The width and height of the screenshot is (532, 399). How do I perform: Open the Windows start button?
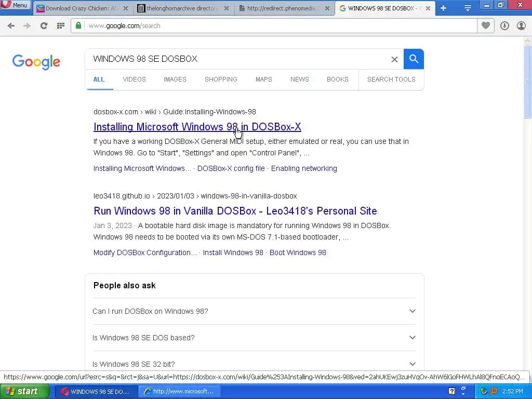(x=25, y=392)
